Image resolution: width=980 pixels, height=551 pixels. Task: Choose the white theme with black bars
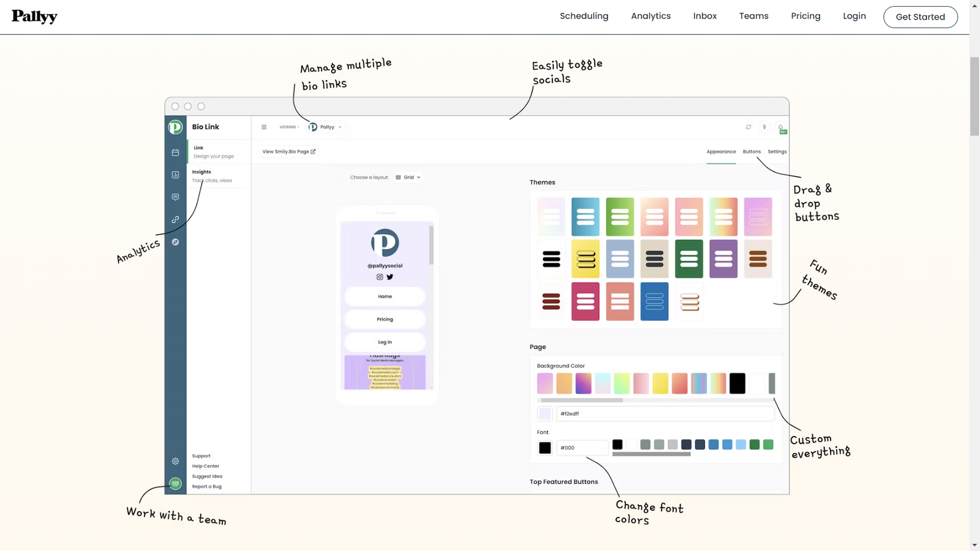[x=551, y=259]
